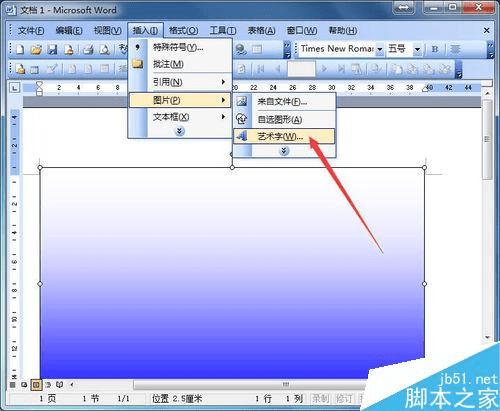Select 图片(P) in Insert menu

click(180, 100)
